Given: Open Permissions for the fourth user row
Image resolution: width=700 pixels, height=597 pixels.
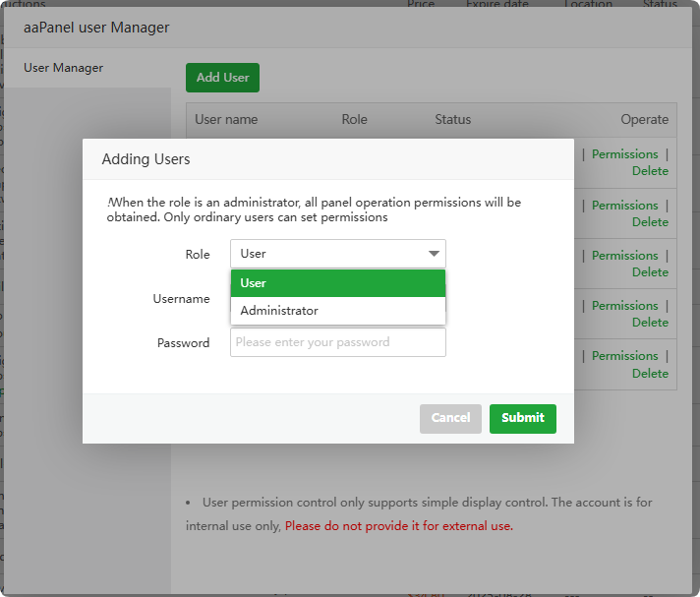Looking at the screenshot, I should [624, 306].
